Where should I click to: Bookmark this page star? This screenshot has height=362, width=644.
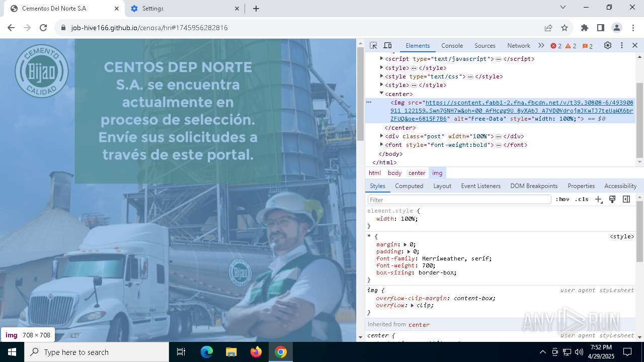(x=565, y=28)
